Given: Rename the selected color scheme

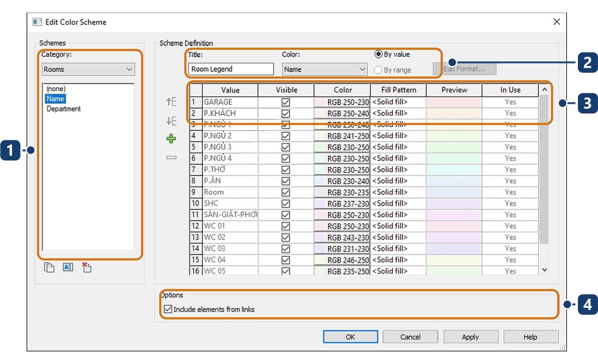Looking at the screenshot, I should [x=68, y=268].
